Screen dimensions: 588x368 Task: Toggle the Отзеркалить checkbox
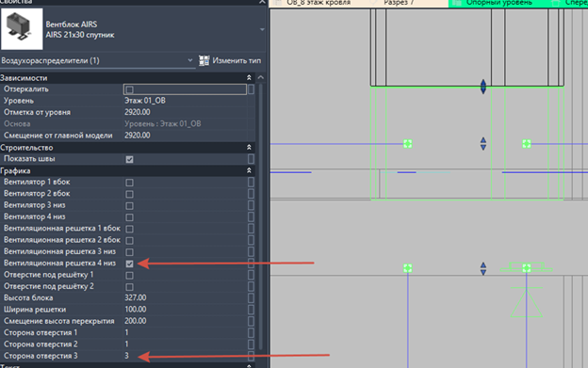tap(129, 89)
